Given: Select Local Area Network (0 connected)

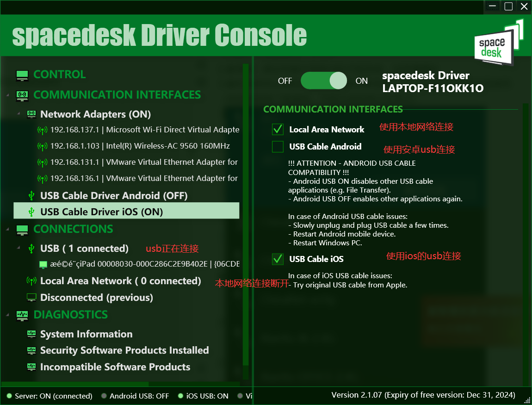Looking at the screenshot, I should click(120, 281).
